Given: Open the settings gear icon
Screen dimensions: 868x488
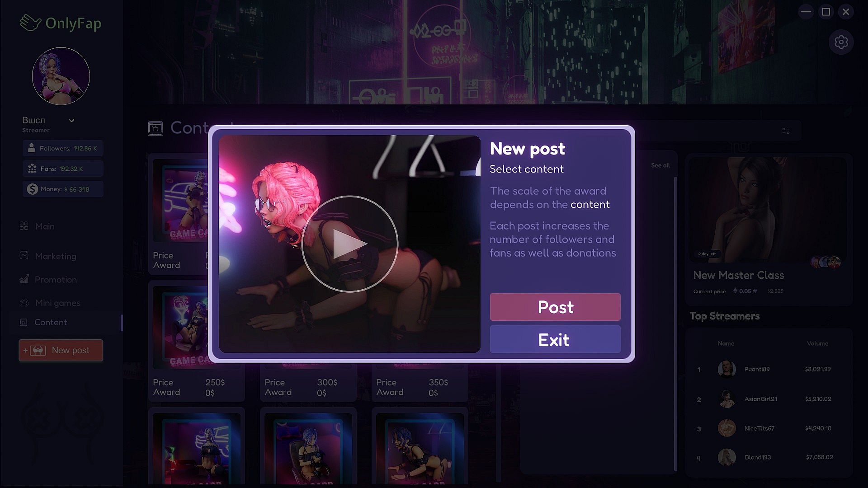Looking at the screenshot, I should 841,42.
